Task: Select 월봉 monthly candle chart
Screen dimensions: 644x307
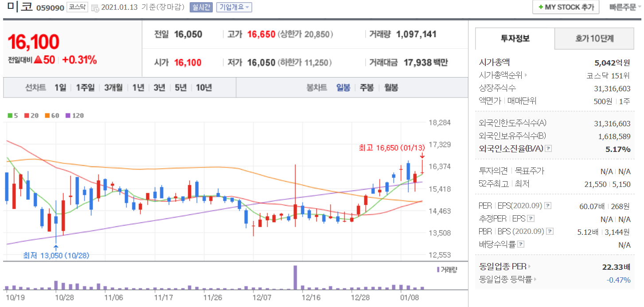Action: pos(391,88)
